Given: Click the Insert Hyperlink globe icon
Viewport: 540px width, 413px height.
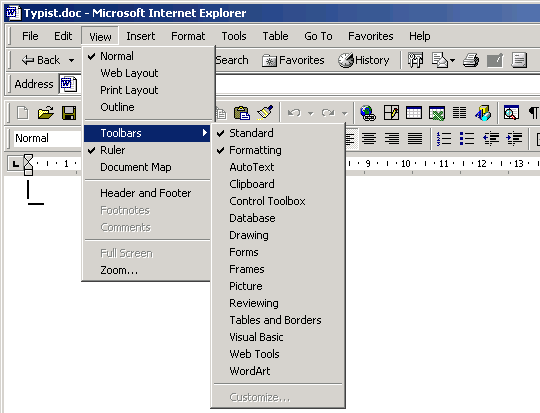Looking at the screenshot, I should click(x=368, y=113).
